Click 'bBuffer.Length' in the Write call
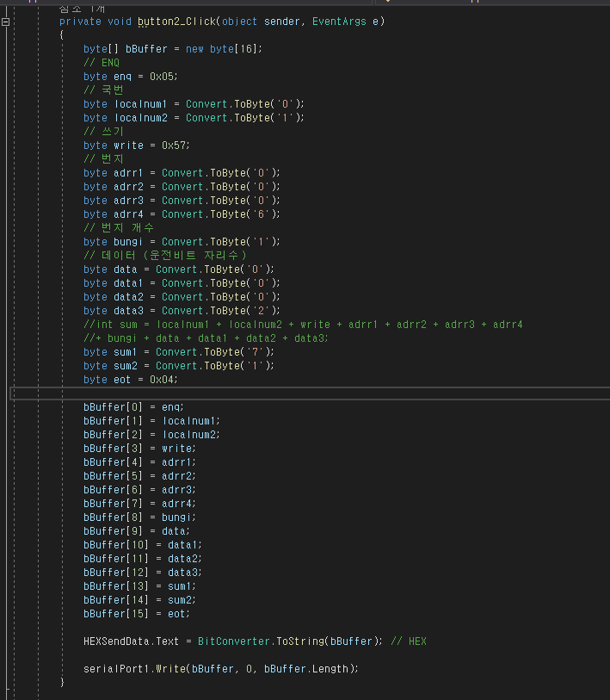Viewport: 610px width, 700px height. pos(306,669)
